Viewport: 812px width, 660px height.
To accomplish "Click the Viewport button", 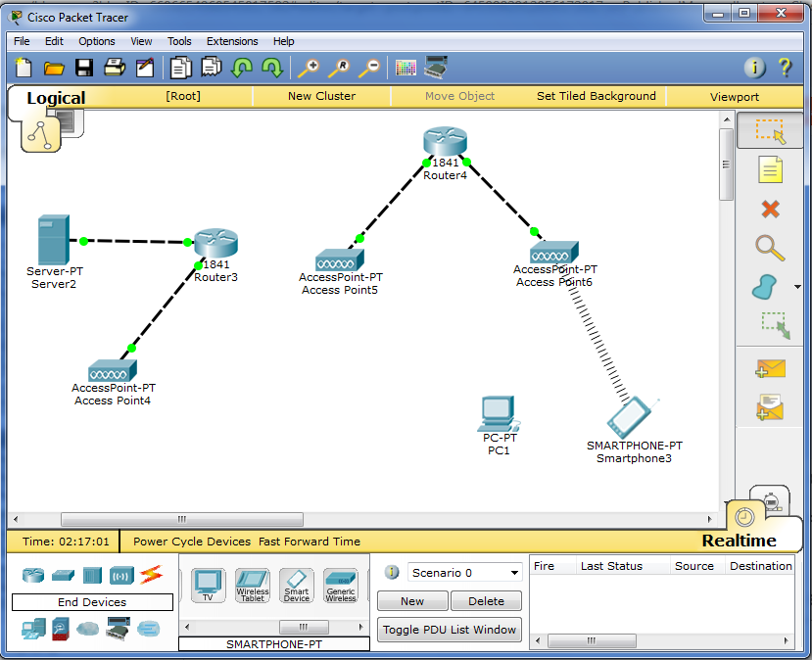I will point(735,97).
